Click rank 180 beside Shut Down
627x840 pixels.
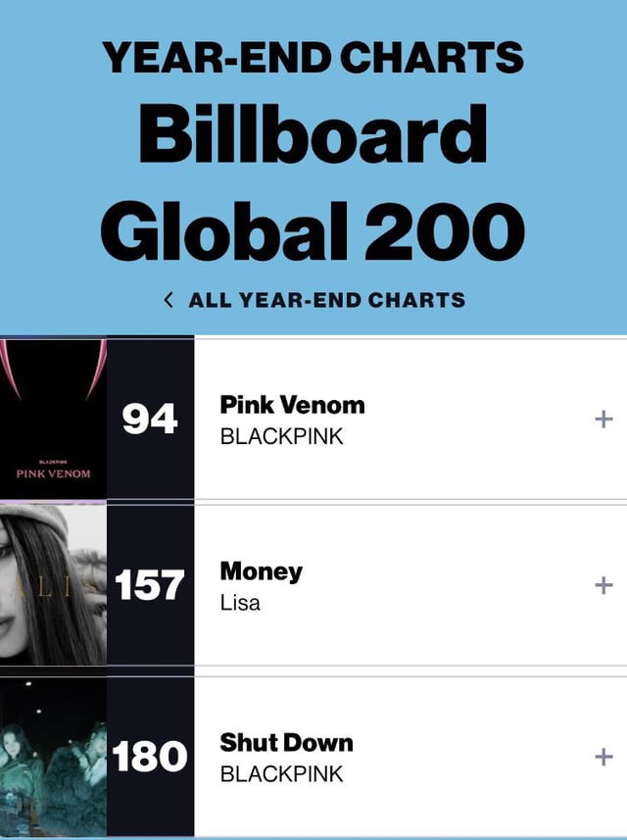click(151, 757)
